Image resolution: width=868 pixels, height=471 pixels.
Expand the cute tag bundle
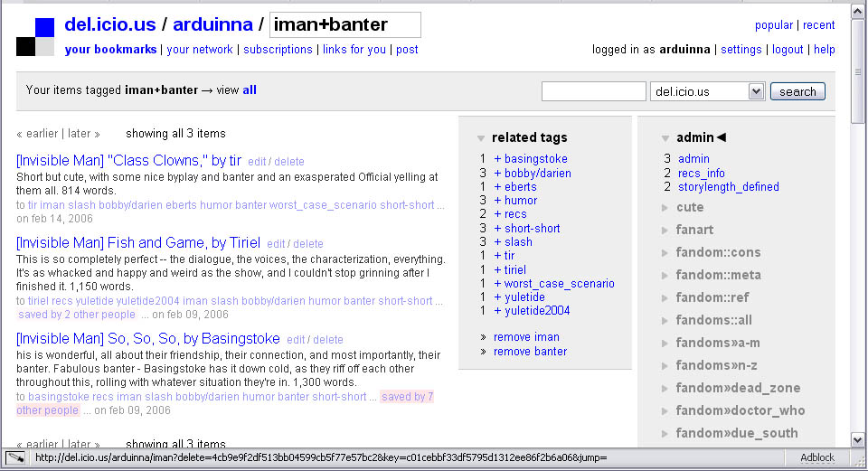point(665,208)
